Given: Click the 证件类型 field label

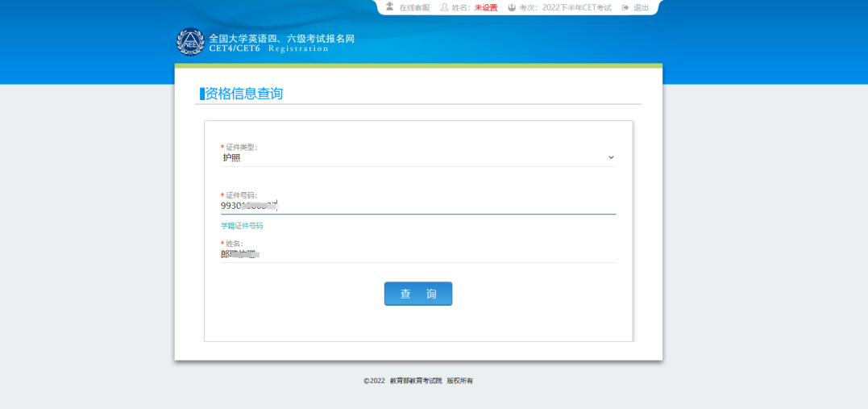Looking at the screenshot, I should point(241,147).
